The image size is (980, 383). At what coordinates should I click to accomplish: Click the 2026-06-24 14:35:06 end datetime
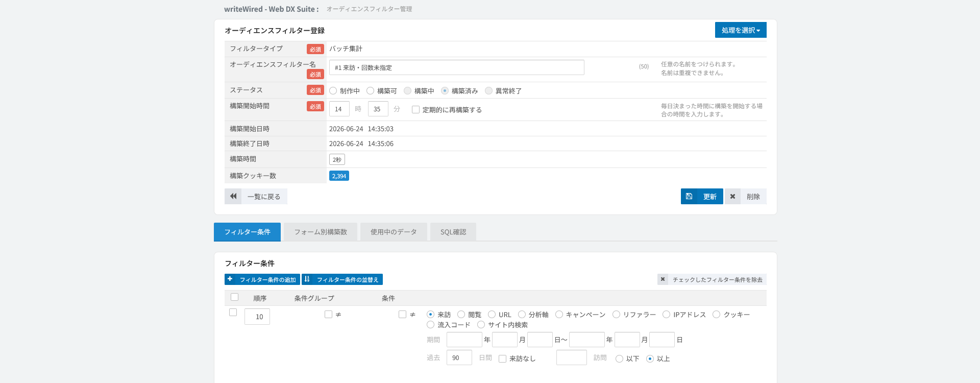coord(361,143)
